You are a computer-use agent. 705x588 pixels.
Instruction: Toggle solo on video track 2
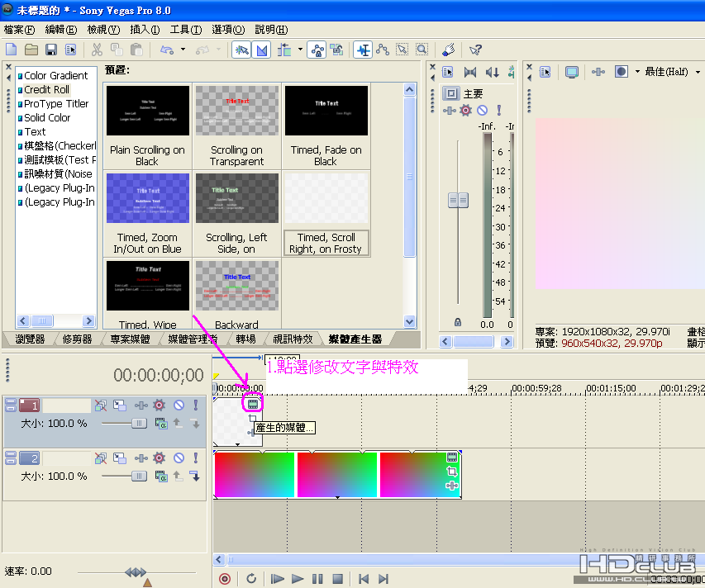[195, 457]
